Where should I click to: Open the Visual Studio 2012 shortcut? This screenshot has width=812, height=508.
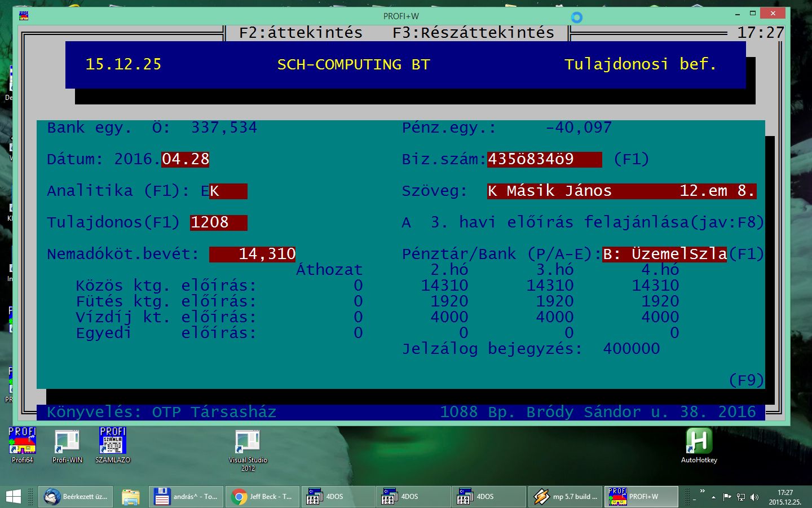(x=248, y=441)
